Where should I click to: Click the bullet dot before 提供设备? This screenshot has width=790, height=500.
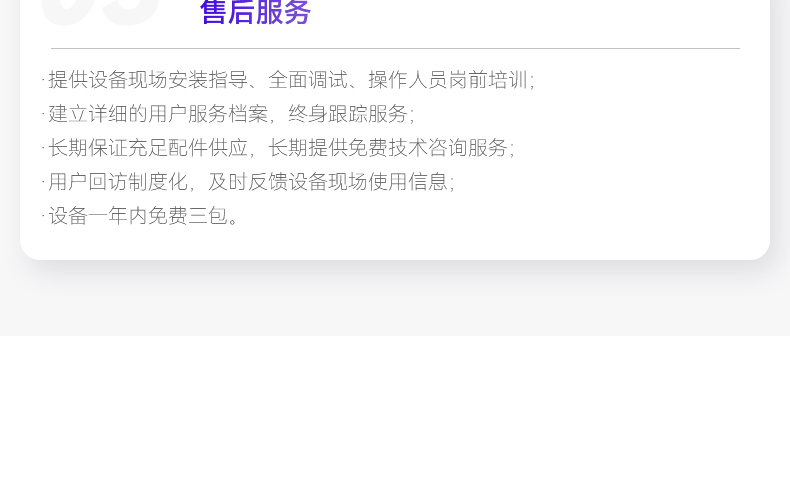click(x=44, y=80)
